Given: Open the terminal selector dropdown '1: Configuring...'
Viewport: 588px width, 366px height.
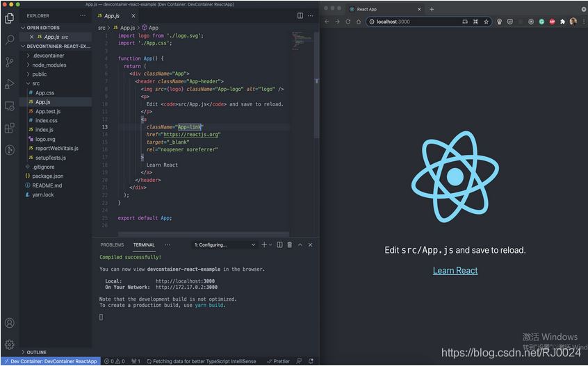Looking at the screenshot, I should 224,244.
